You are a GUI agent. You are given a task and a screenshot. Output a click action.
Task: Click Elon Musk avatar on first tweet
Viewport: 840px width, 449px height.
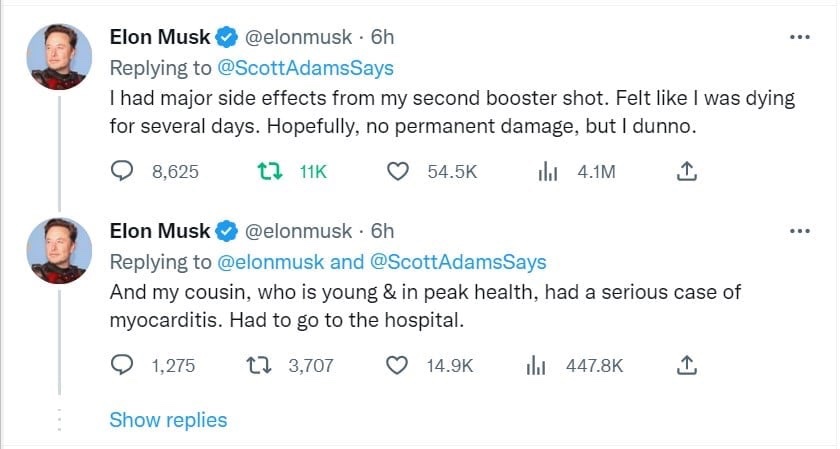(59, 55)
